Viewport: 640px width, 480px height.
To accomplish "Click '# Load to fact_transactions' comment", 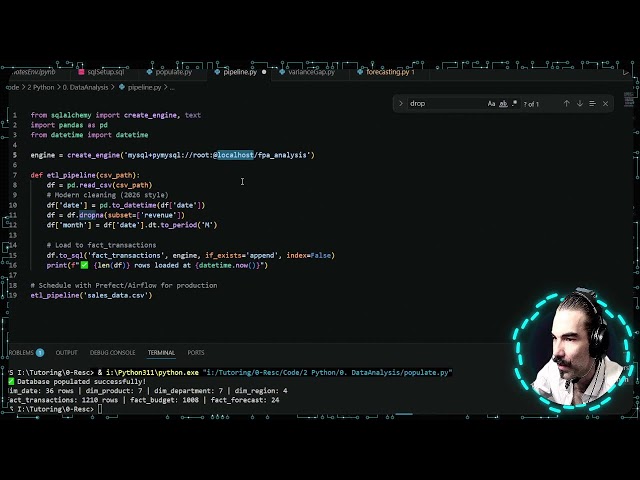I will (x=101, y=245).
